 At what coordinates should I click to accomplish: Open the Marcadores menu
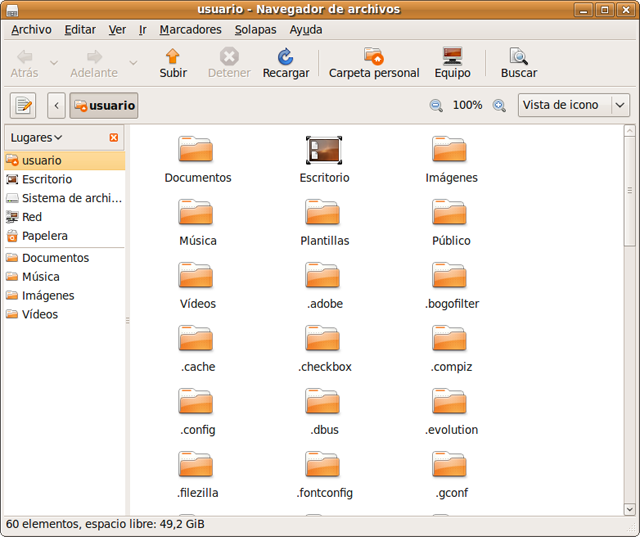point(190,30)
